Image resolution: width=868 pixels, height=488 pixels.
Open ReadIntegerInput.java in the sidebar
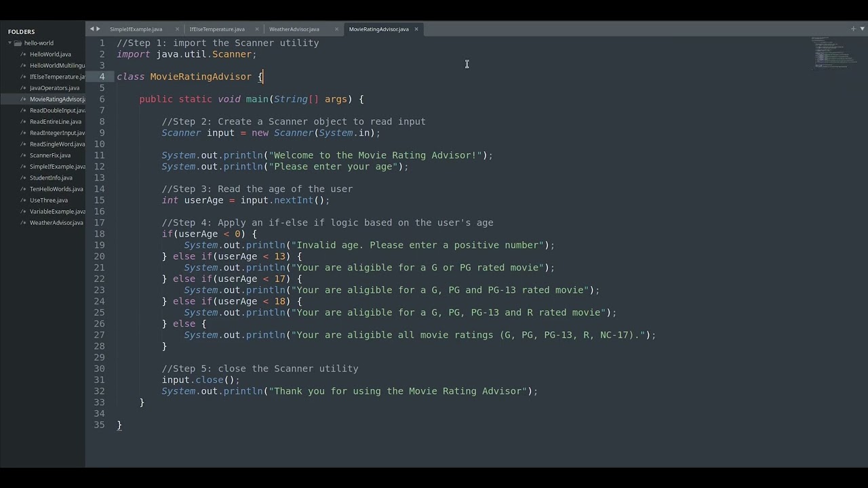[57, 133]
